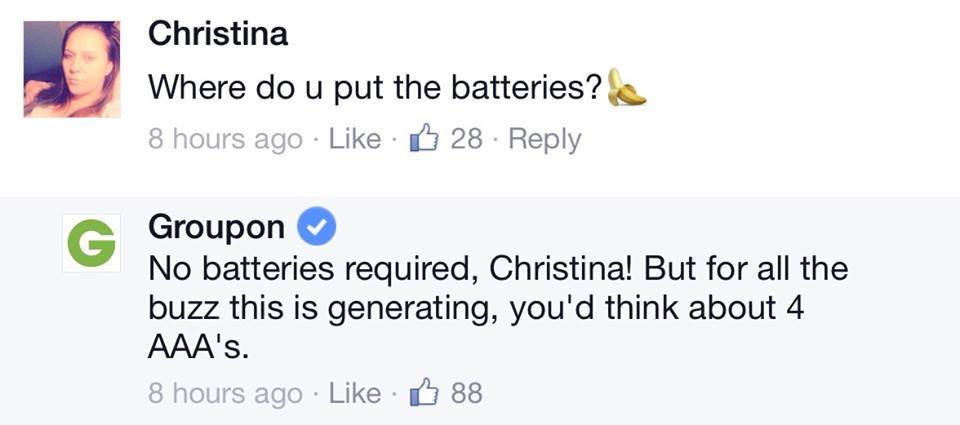Viewport: 960px width, 425px height.
Task: Click the banana emoji in Christina's comment
Action: [627, 88]
